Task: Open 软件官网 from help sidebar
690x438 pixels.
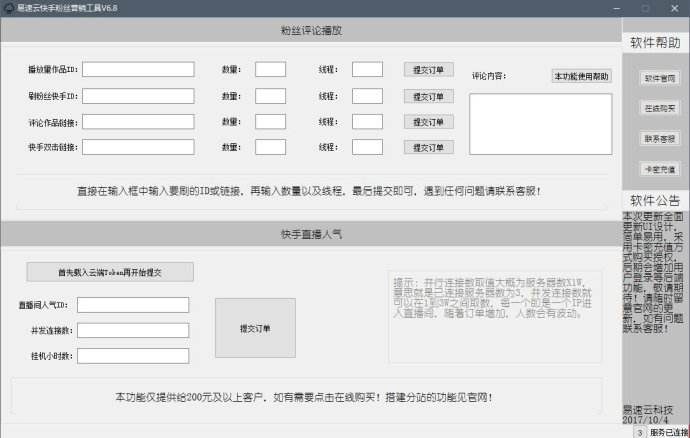Action: click(x=660, y=78)
